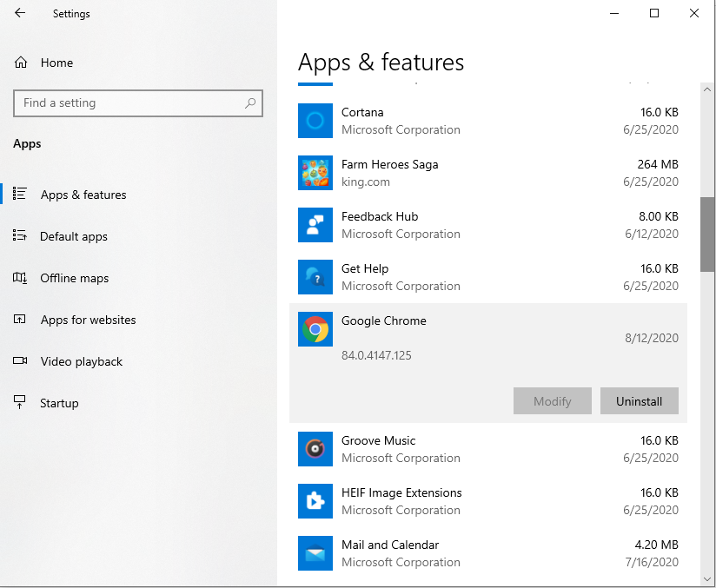
Task: Select the Farm Heroes Saga name
Action: click(390, 164)
